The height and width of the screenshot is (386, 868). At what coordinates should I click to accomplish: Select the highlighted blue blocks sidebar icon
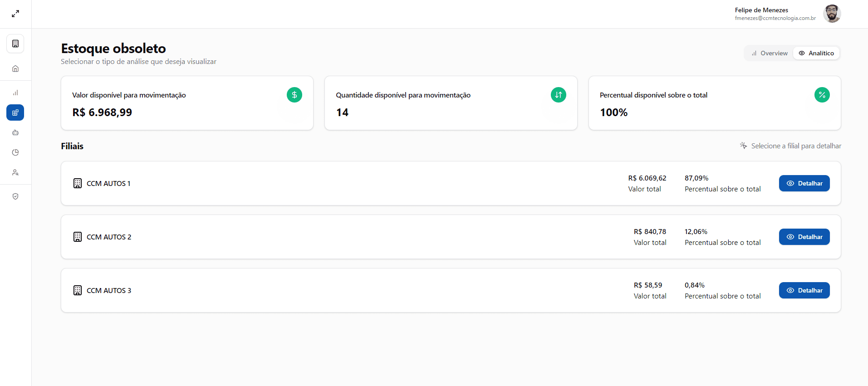(15, 112)
